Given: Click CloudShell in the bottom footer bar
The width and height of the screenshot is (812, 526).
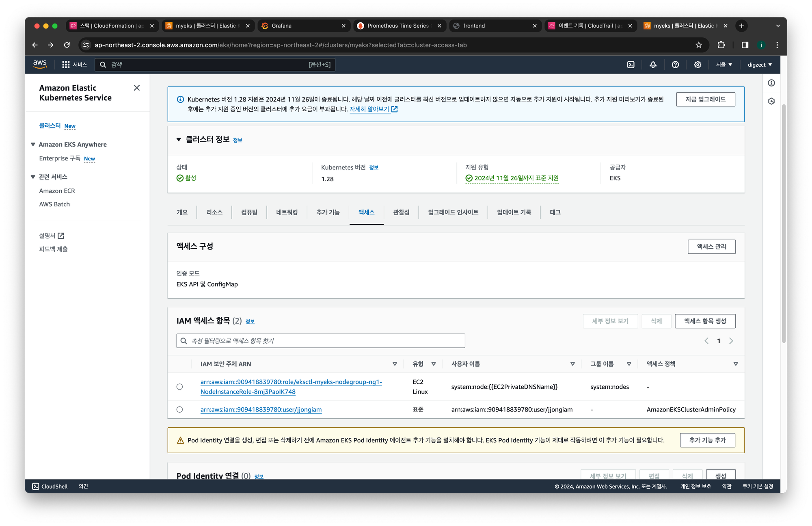Looking at the screenshot, I should point(50,486).
